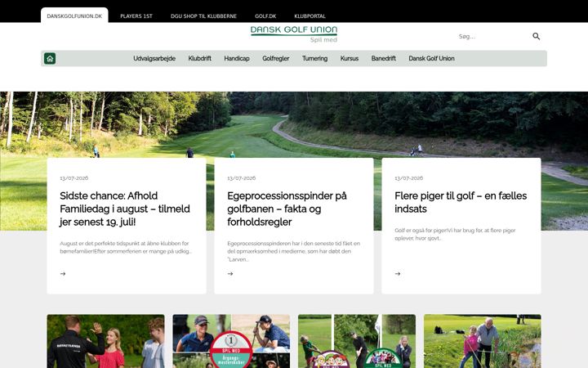Click the Dansk Golf Union logo

click(294, 34)
